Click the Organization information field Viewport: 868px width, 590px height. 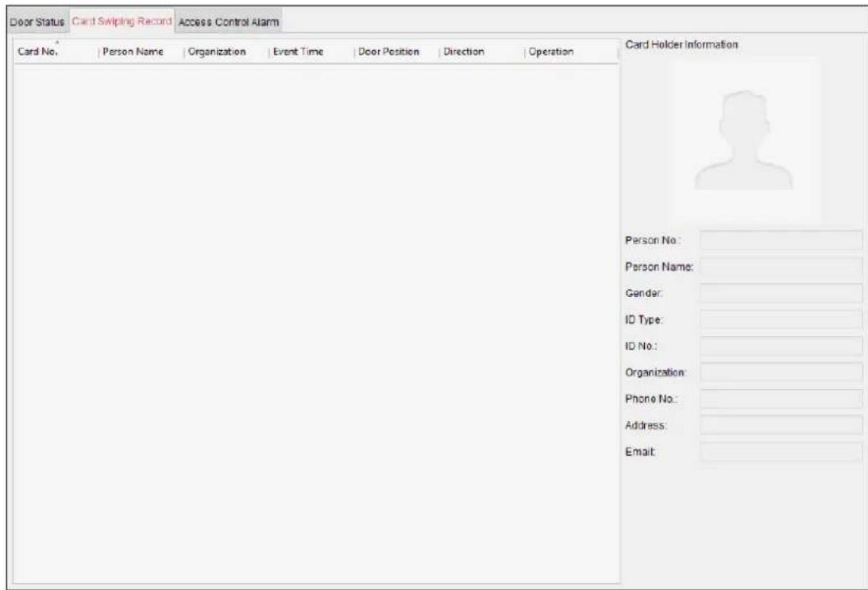click(781, 372)
